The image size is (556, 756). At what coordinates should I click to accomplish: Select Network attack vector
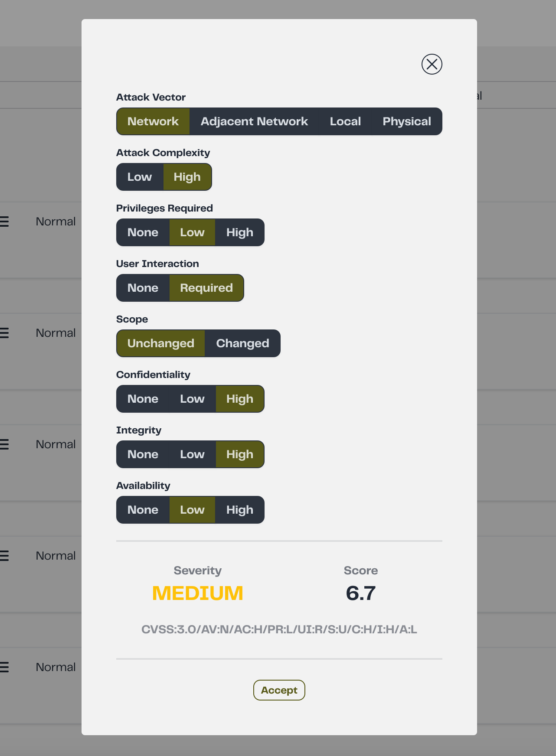click(153, 121)
